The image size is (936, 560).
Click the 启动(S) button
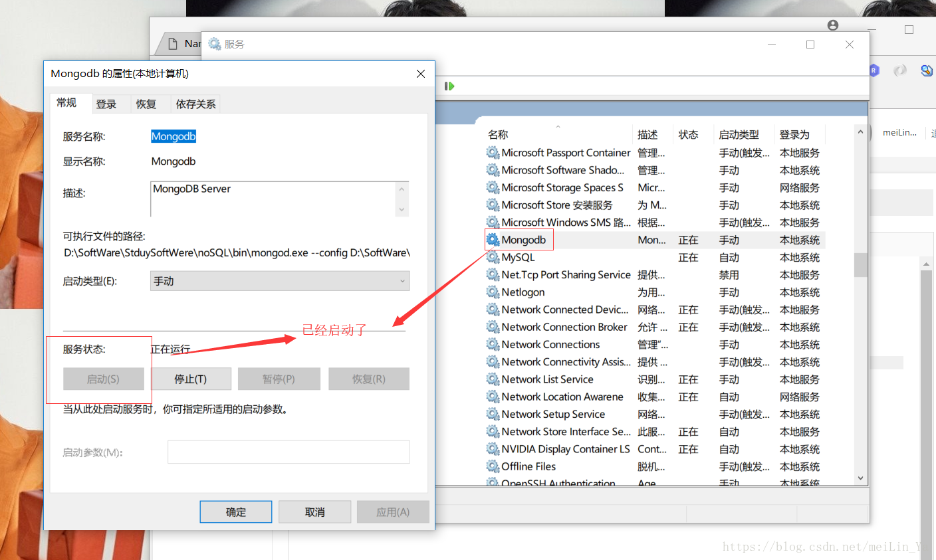pyautogui.click(x=104, y=379)
